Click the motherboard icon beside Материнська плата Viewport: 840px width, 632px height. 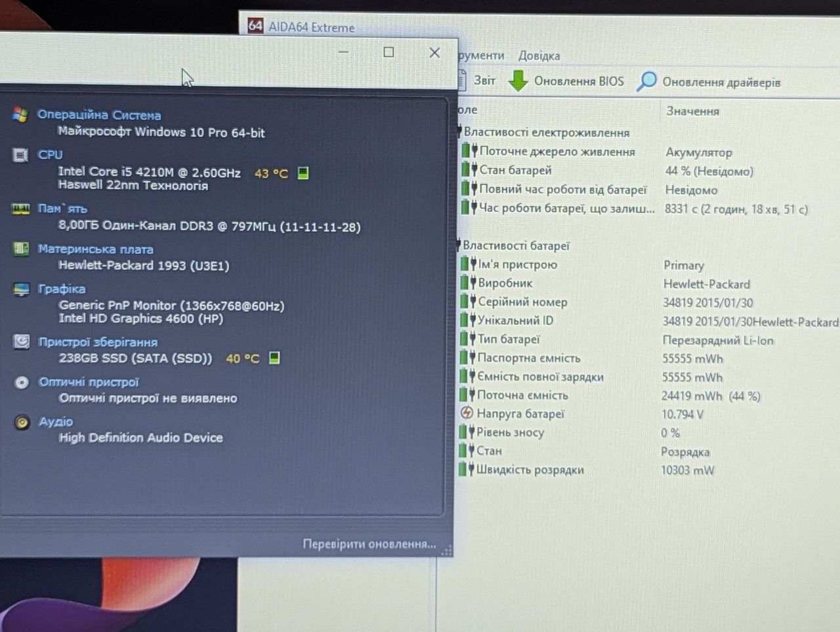click(21, 249)
